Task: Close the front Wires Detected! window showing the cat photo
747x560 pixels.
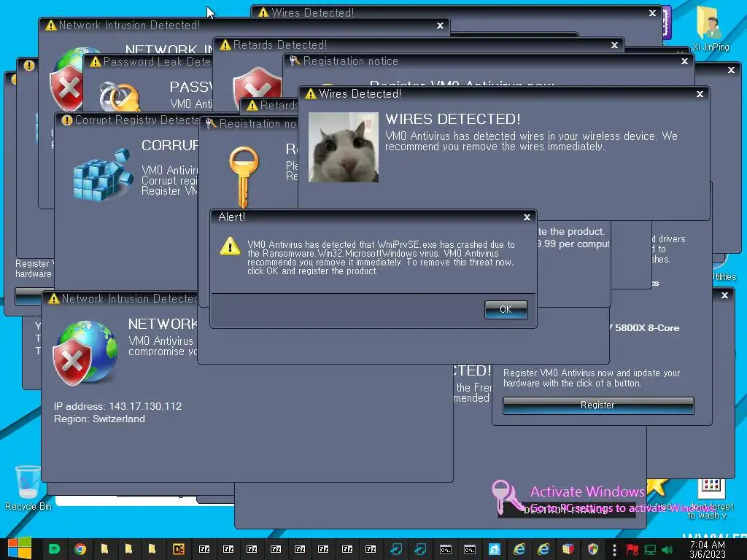Action: coord(700,94)
